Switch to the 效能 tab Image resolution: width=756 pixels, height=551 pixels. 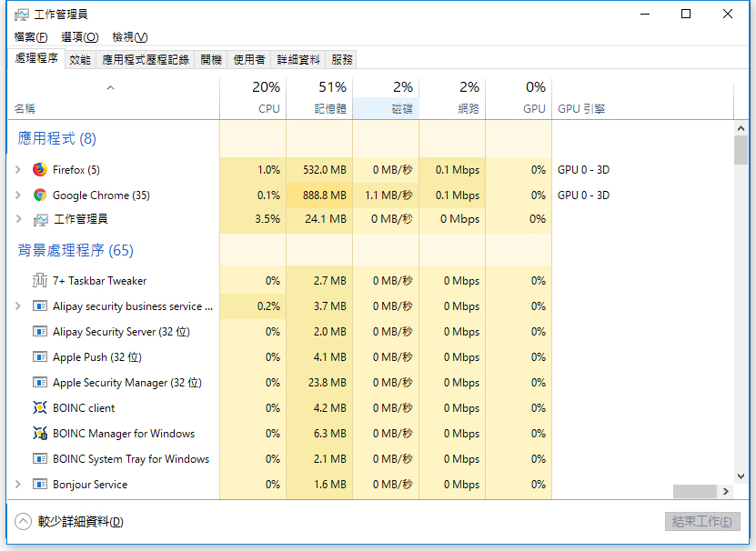tap(80, 60)
